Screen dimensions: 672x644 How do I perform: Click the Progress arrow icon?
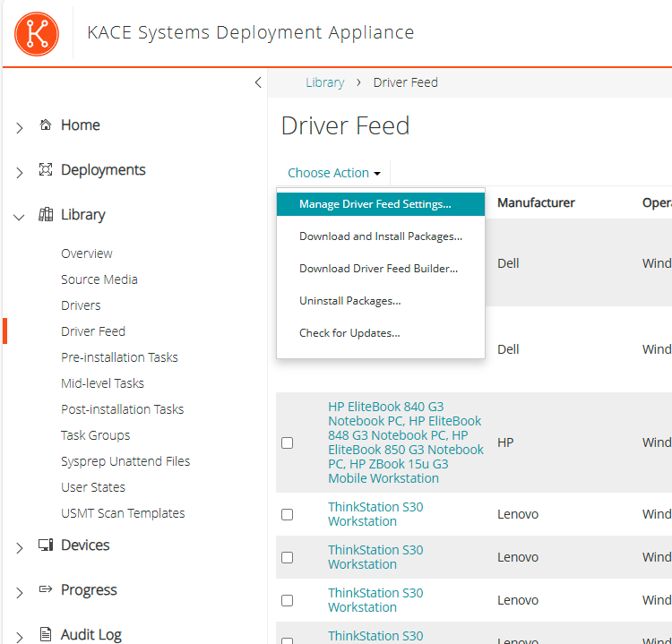(46, 590)
